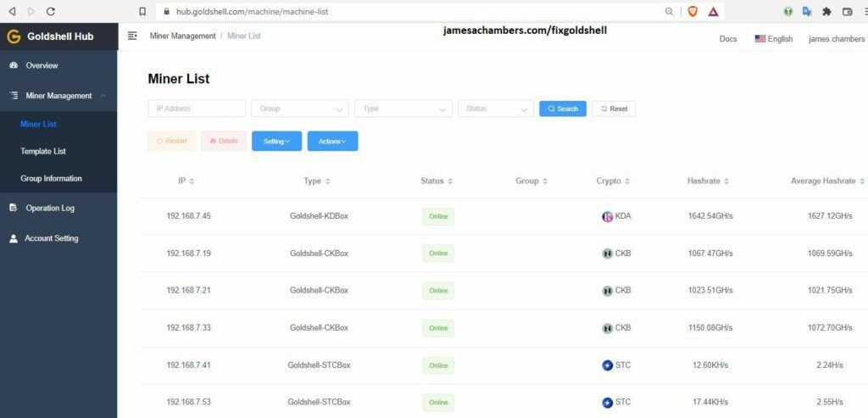Collapse the Miner Management sidebar section
Viewport: 868px width, 418px height.
coord(58,96)
